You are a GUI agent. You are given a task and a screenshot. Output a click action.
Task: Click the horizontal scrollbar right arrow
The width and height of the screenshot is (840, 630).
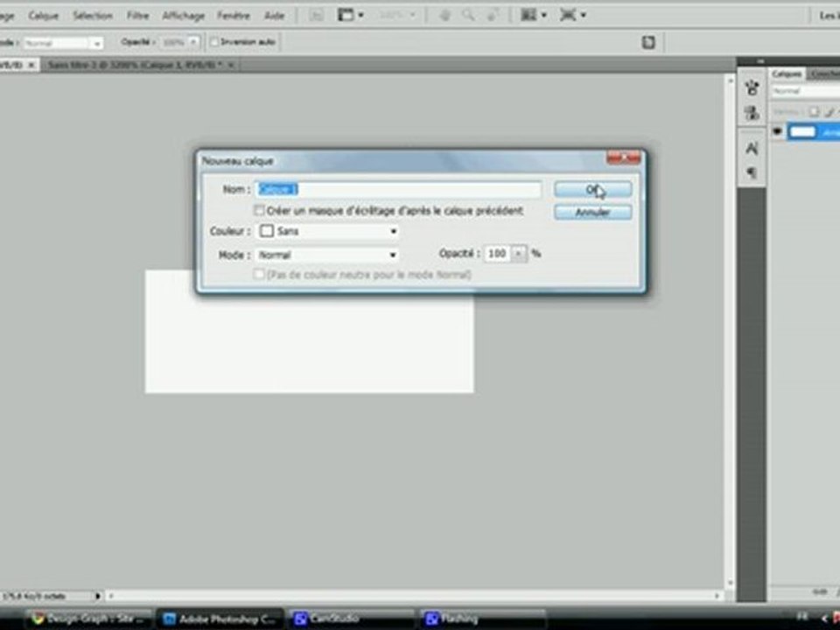tap(717, 595)
